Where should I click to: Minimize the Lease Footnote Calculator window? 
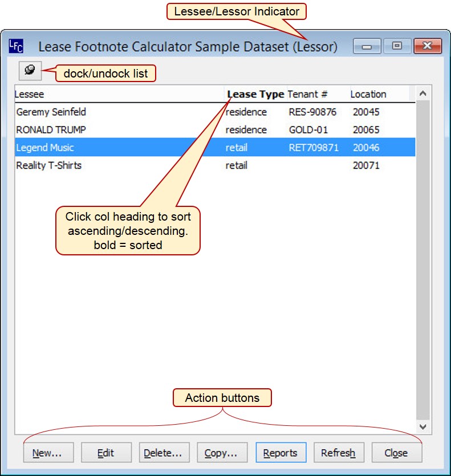(x=367, y=46)
